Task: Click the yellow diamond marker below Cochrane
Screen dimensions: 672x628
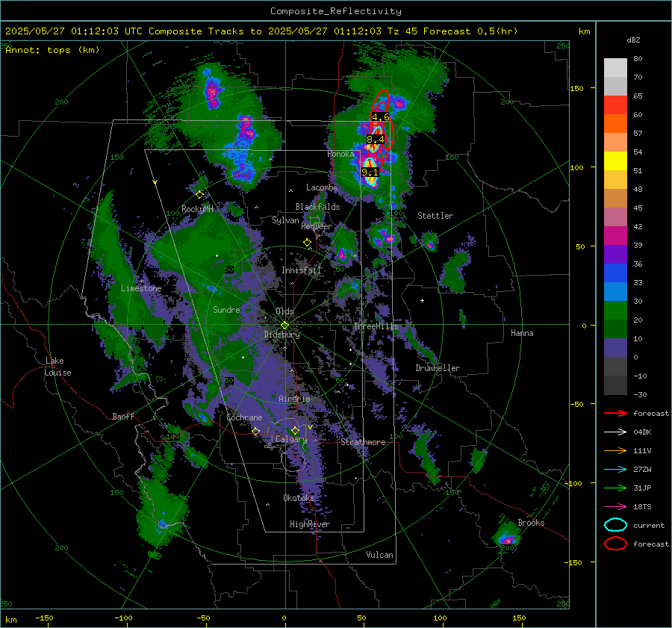Action: pos(256,432)
